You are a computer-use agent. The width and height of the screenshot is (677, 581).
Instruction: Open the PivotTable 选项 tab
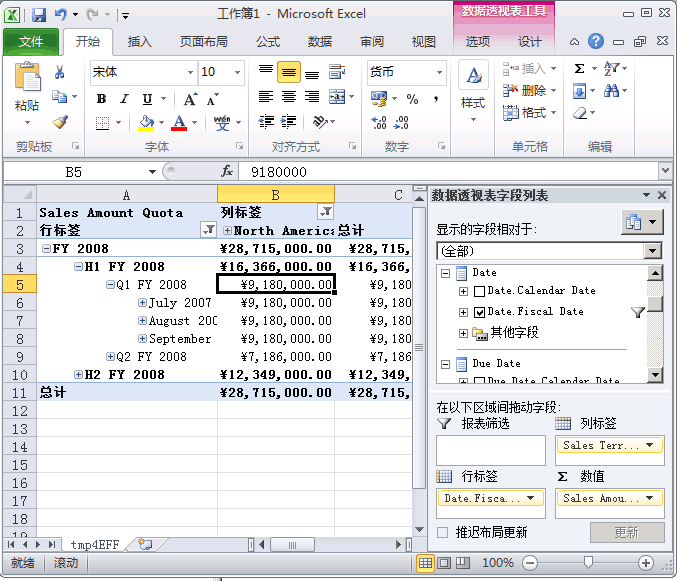478,42
